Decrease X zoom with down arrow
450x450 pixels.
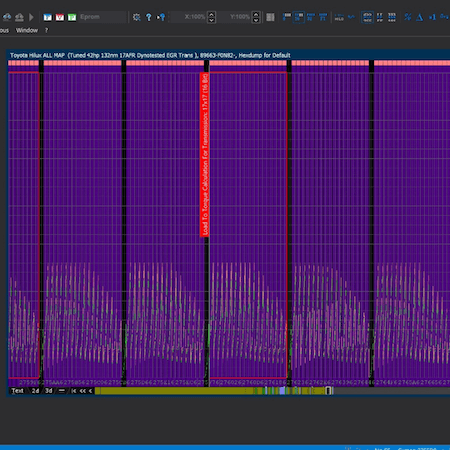(x=211, y=20)
